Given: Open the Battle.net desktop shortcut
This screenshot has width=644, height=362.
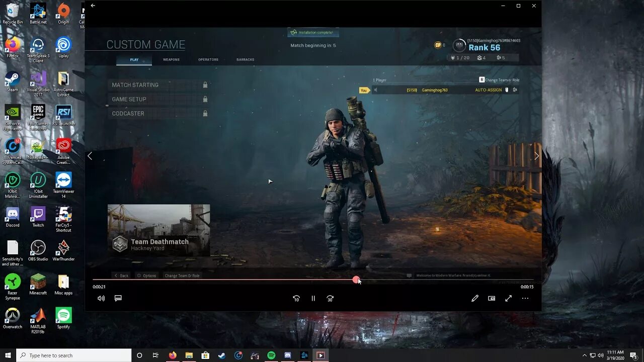Looking at the screenshot, I should pos(38,14).
